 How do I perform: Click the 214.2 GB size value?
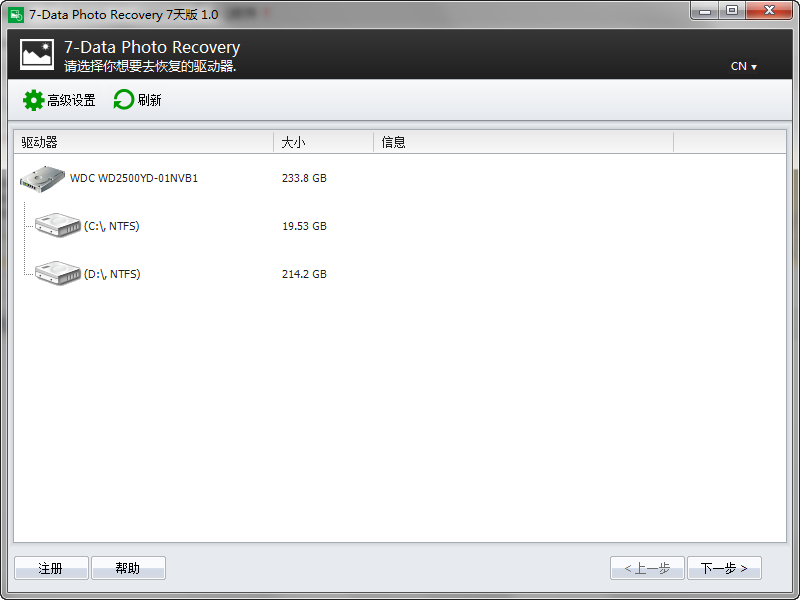pyautogui.click(x=304, y=274)
